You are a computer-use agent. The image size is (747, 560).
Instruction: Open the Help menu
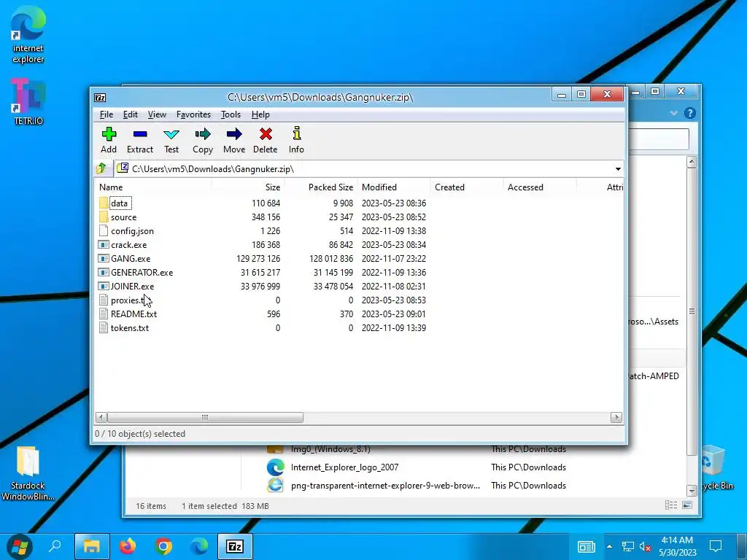click(260, 114)
